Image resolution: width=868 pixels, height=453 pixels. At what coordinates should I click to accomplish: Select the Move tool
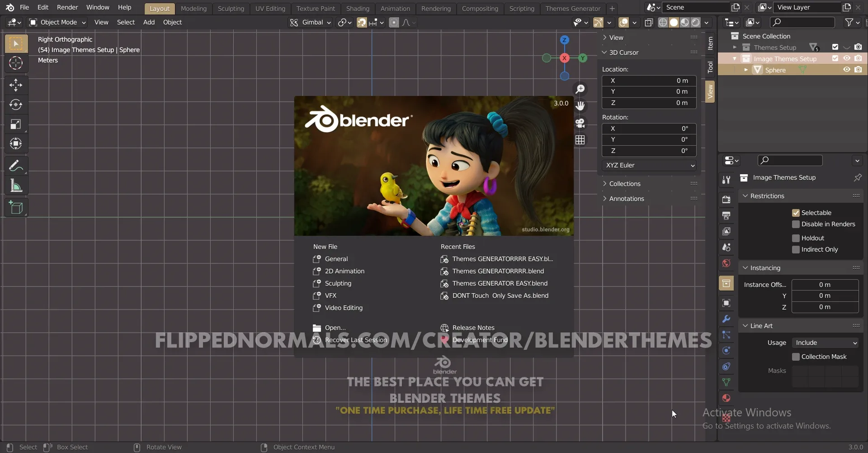[x=16, y=85]
